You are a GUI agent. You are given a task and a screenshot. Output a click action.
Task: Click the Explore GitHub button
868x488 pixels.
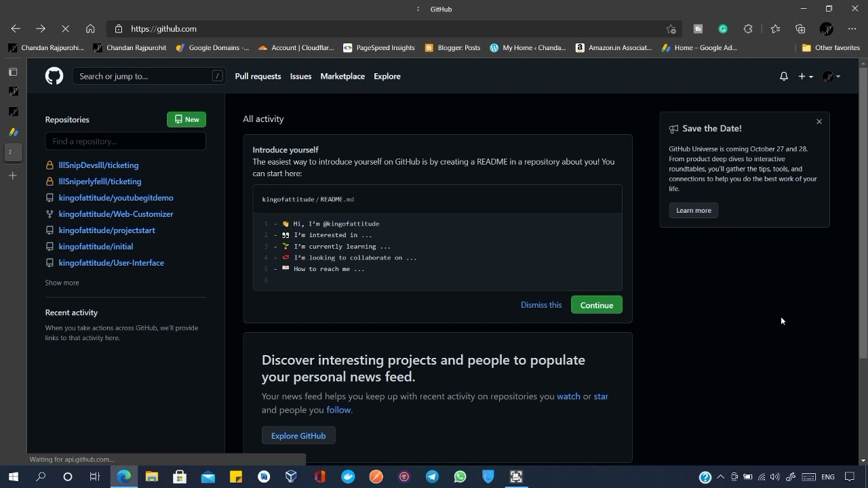click(298, 436)
